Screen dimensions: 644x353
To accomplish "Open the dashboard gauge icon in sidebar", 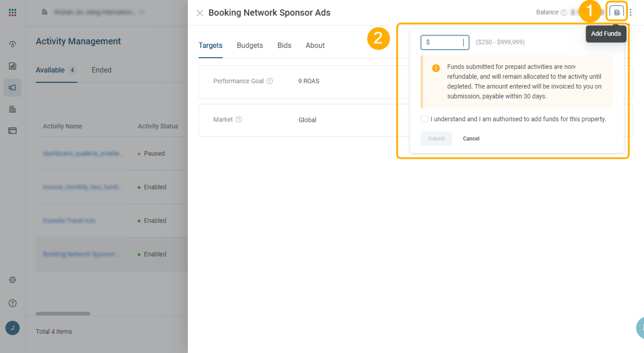I will click(x=13, y=44).
